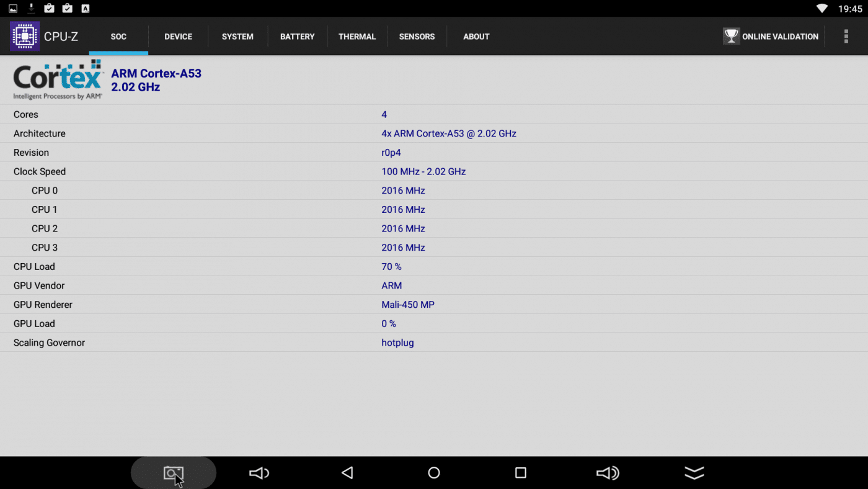Go to the ABOUT tab
The width and height of the screenshot is (868, 489).
pyautogui.click(x=476, y=37)
